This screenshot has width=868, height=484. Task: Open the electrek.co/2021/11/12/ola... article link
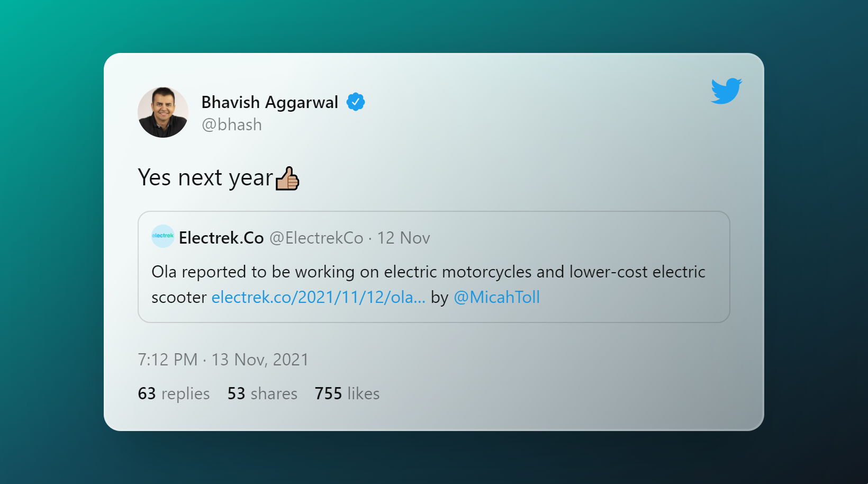pyautogui.click(x=318, y=297)
